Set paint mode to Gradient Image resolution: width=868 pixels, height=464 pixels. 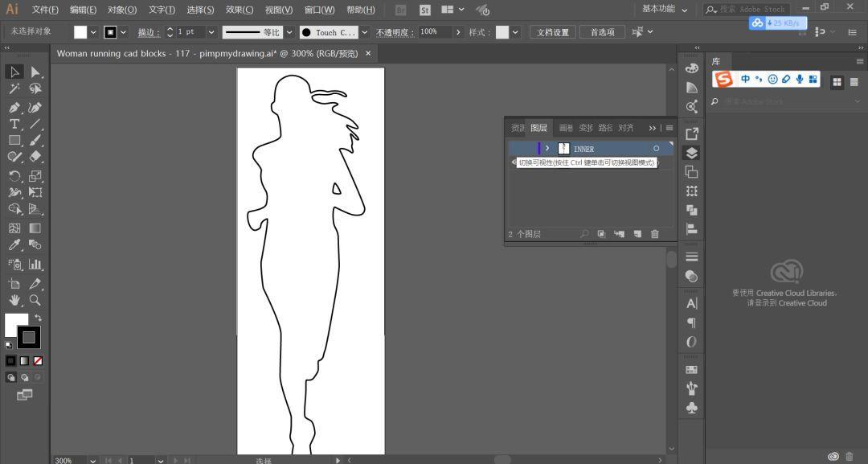[x=24, y=361]
